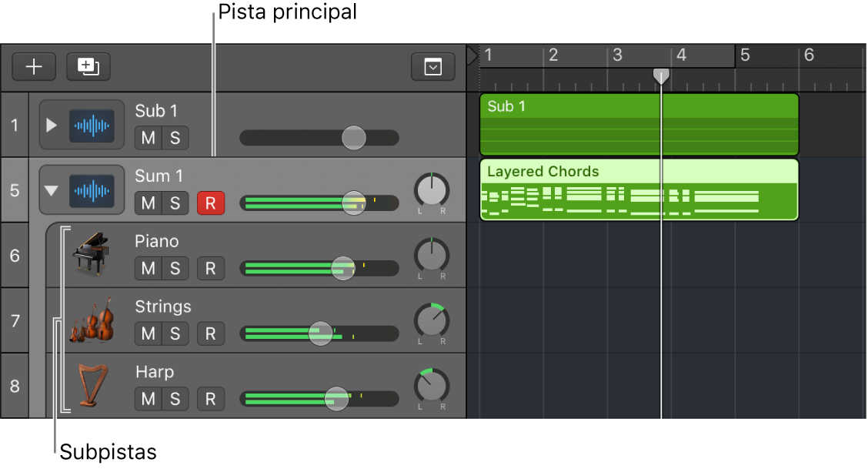Click the playhead marker in the ruler

[x=661, y=75]
